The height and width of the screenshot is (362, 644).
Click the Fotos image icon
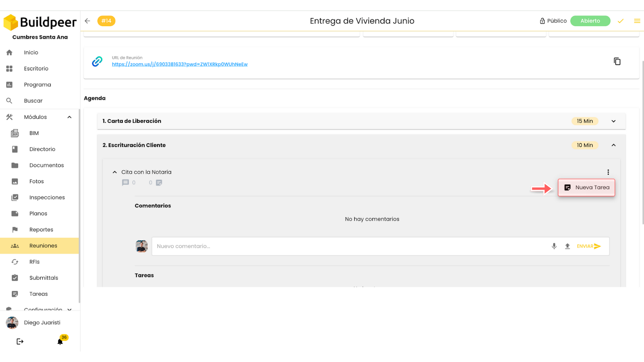(15, 181)
